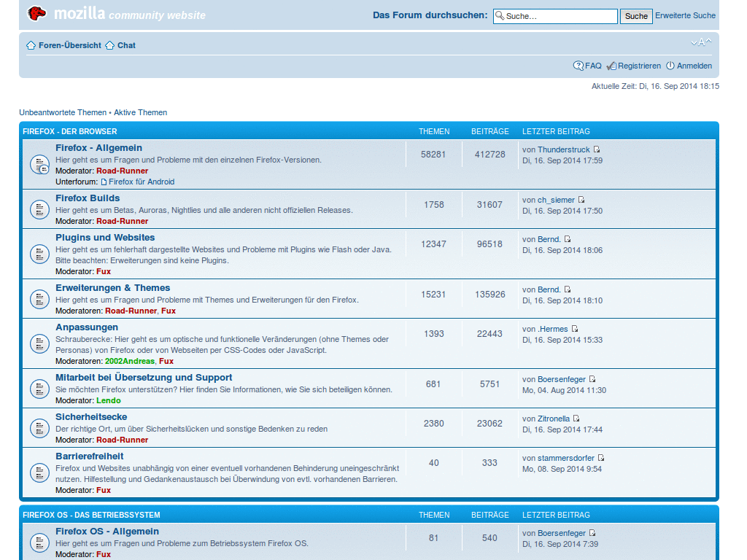Open the Firefox Builds forum
This screenshot has height=560, width=747.
[87, 198]
